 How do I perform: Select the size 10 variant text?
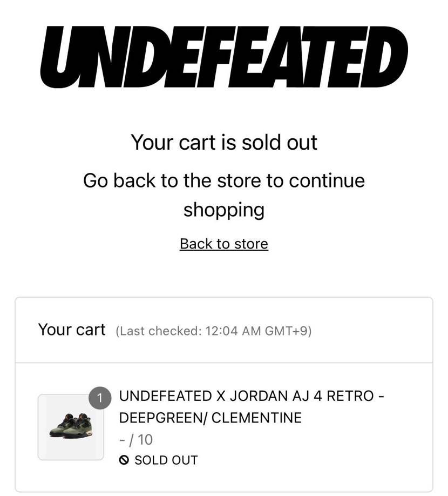(136, 440)
